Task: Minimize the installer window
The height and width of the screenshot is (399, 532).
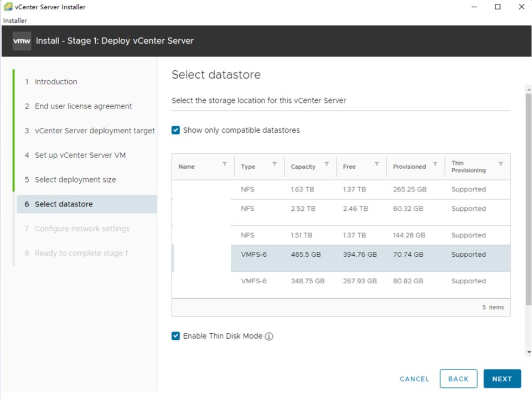Action: 474,7
